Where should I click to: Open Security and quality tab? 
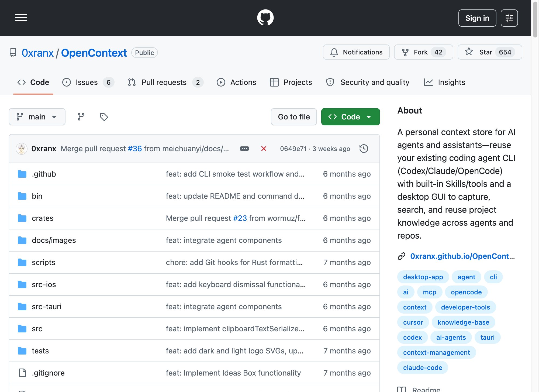pos(368,82)
